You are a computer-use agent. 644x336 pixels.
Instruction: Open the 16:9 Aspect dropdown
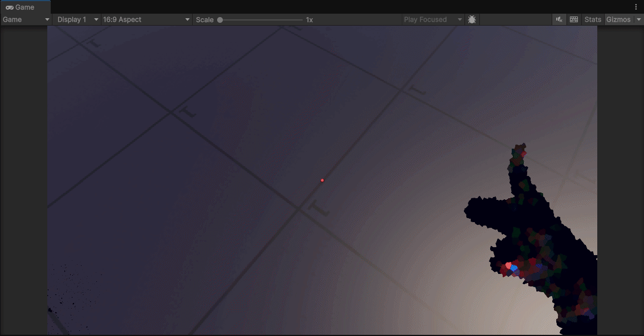(x=146, y=19)
